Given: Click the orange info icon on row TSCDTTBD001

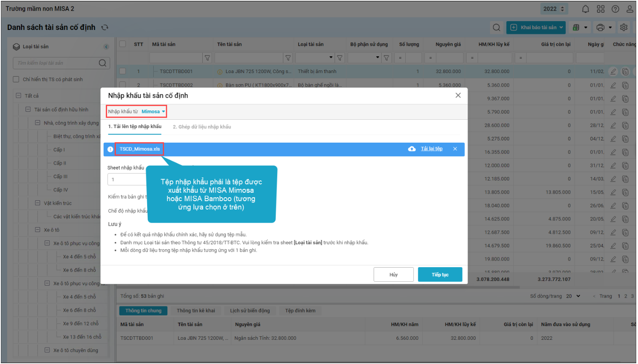Looking at the screenshot, I should click(220, 71).
